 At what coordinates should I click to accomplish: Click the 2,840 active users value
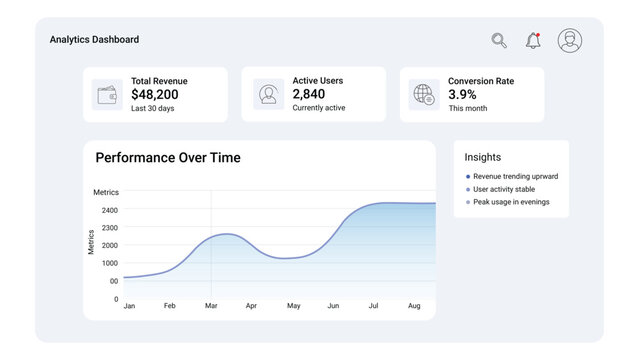pos(309,94)
